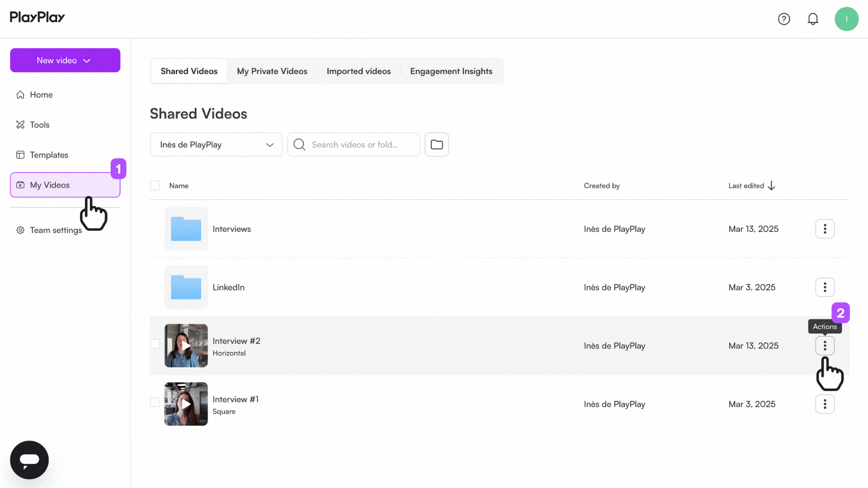Open actions menu for Interviews folder
868x488 pixels.
(x=825, y=229)
